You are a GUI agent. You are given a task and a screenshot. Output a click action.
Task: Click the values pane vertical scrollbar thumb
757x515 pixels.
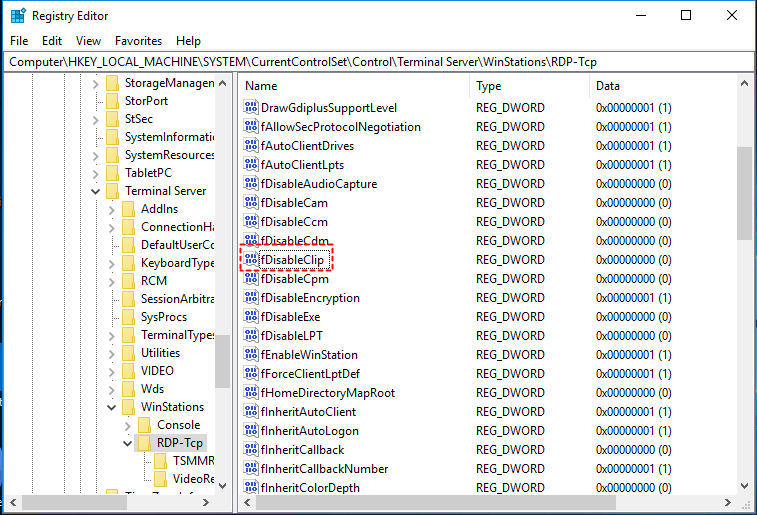[x=744, y=193]
